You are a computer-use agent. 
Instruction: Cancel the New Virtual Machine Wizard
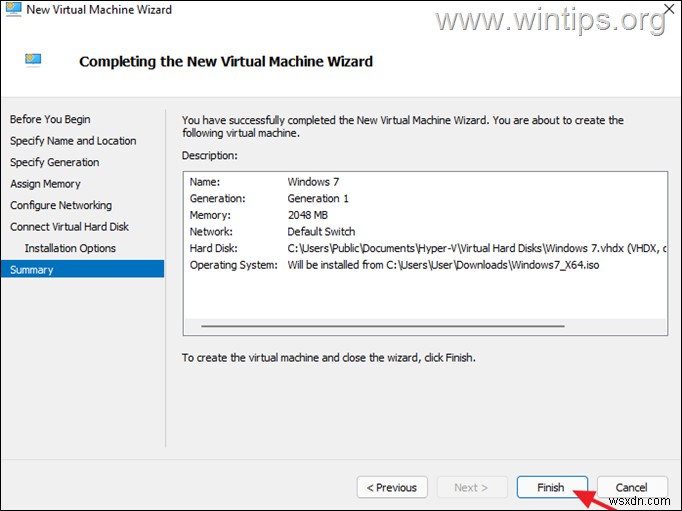(632, 487)
